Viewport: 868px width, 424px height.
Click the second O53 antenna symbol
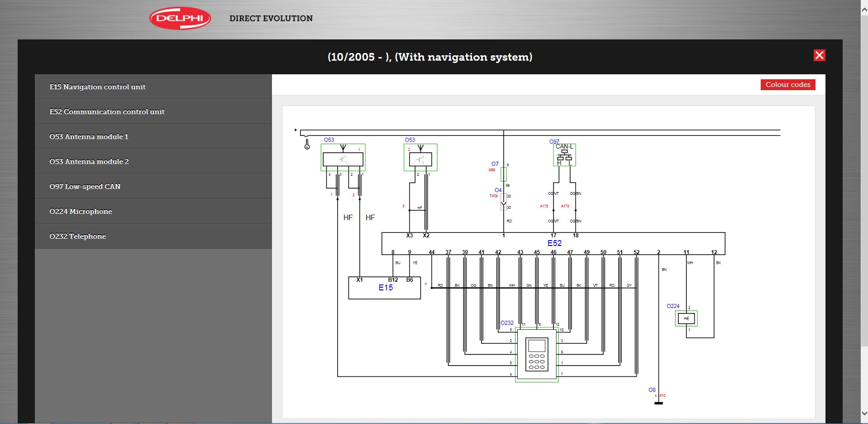tap(420, 158)
